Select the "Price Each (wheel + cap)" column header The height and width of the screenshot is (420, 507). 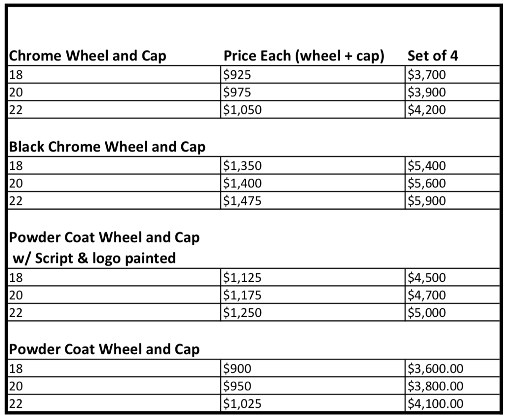303,56
